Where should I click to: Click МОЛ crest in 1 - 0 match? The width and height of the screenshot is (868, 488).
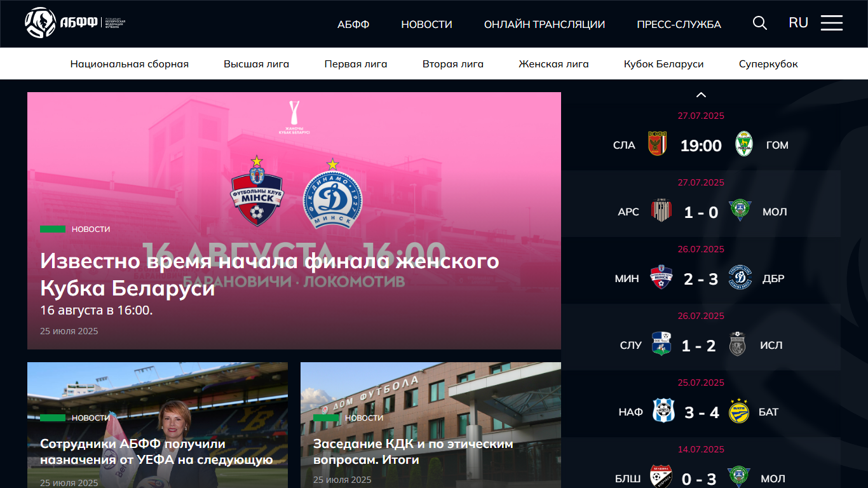(x=739, y=211)
